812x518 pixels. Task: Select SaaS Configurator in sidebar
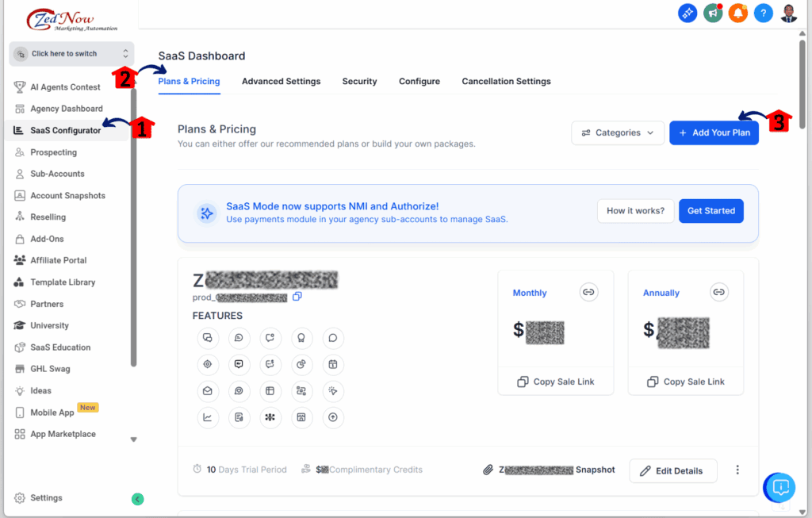66,131
